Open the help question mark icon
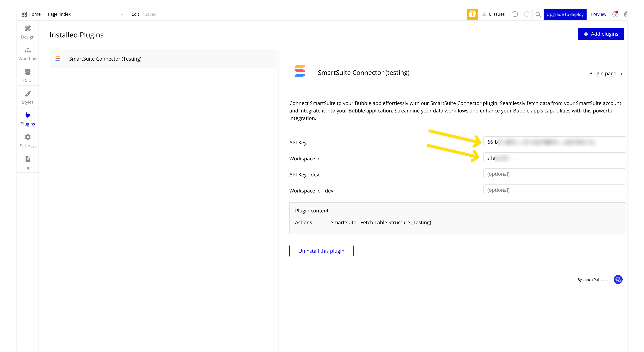The image size is (644, 352). [615, 14]
